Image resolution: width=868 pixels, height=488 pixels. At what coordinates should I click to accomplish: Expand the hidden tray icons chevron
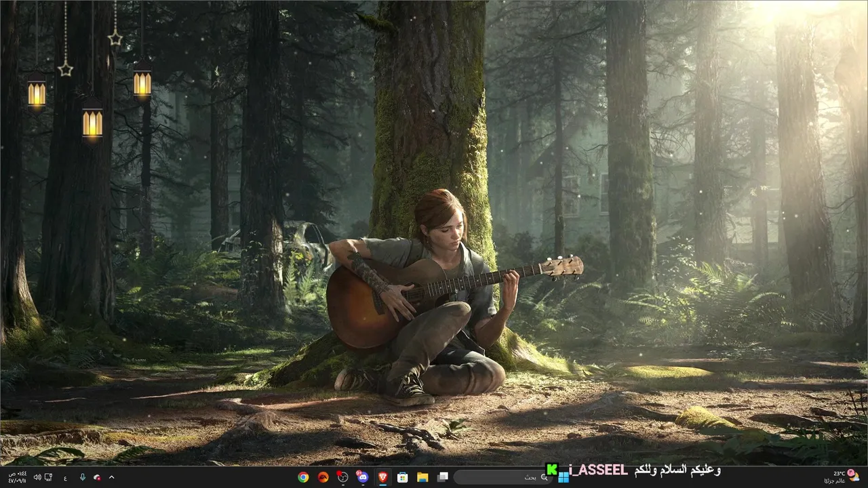pos(112,477)
